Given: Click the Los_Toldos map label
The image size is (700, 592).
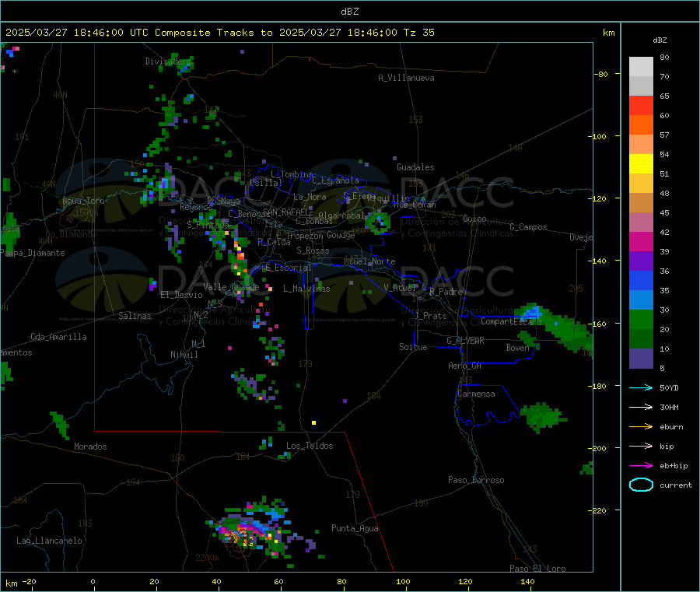Looking at the screenshot, I should pos(310,446).
